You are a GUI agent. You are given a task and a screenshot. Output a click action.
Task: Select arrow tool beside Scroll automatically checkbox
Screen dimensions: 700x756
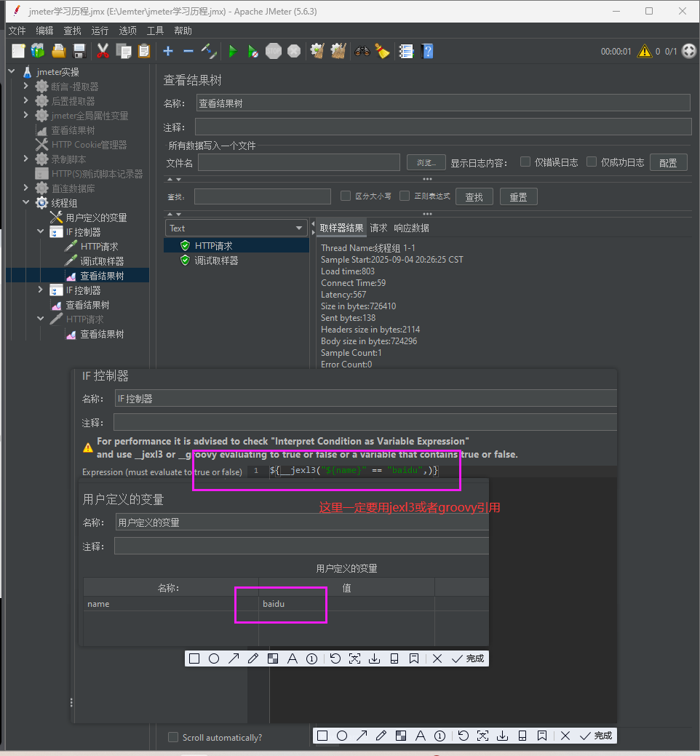pos(362,736)
